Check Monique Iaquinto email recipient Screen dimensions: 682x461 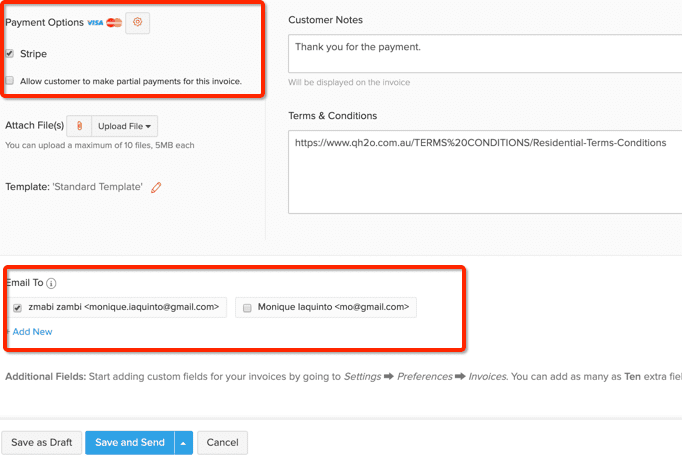click(247, 308)
